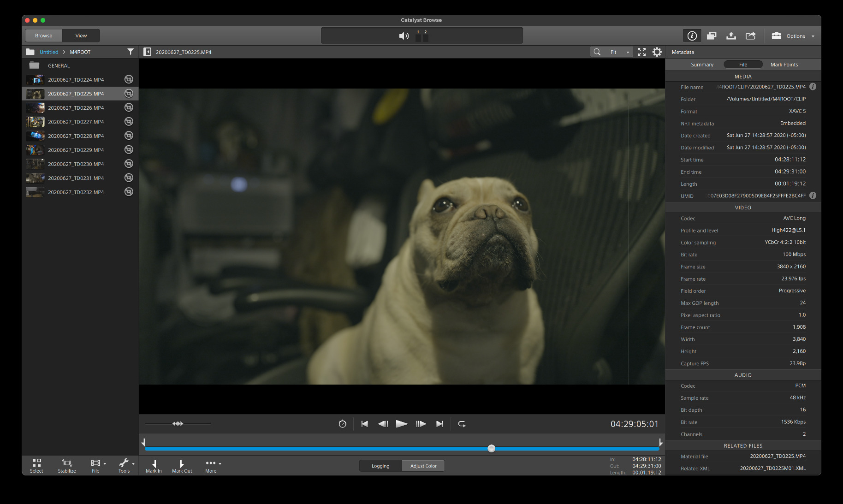Click the Mark Out icon
843x504 pixels.
[182, 465]
